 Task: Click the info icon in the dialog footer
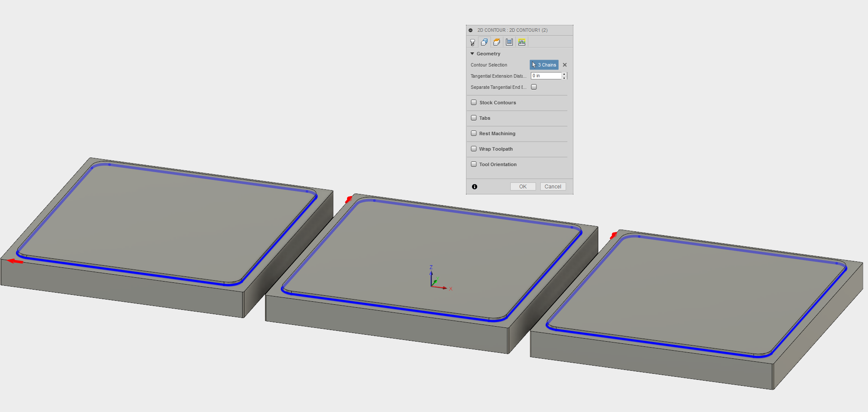[x=475, y=187]
